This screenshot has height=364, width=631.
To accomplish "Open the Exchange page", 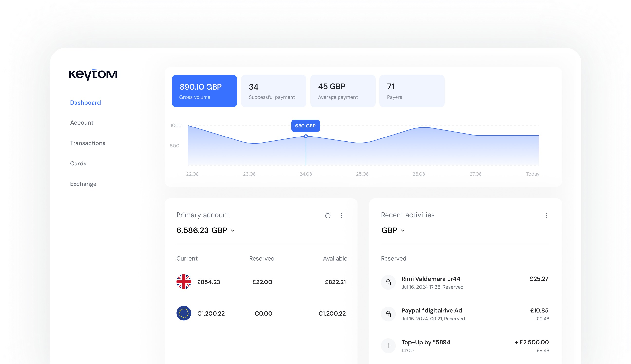I will point(83,184).
